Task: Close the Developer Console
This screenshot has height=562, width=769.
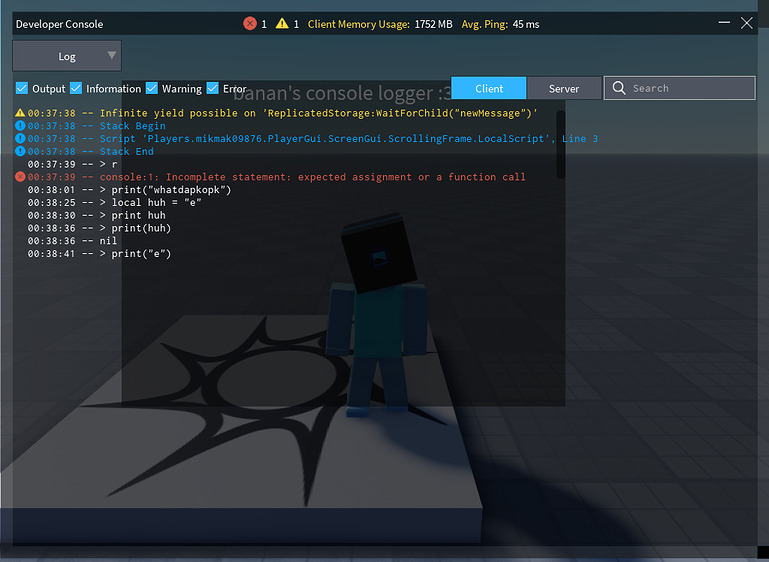Action: [x=747, y=24]
